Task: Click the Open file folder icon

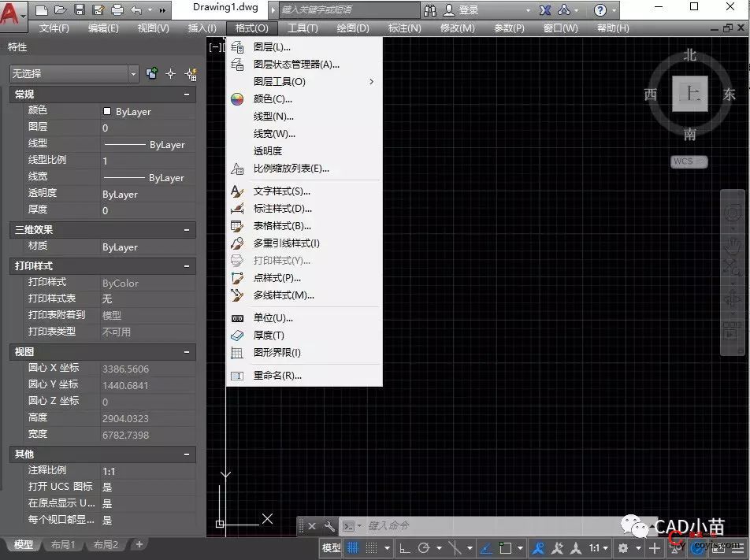Action: pyautogui.click(x=60, y=10)
